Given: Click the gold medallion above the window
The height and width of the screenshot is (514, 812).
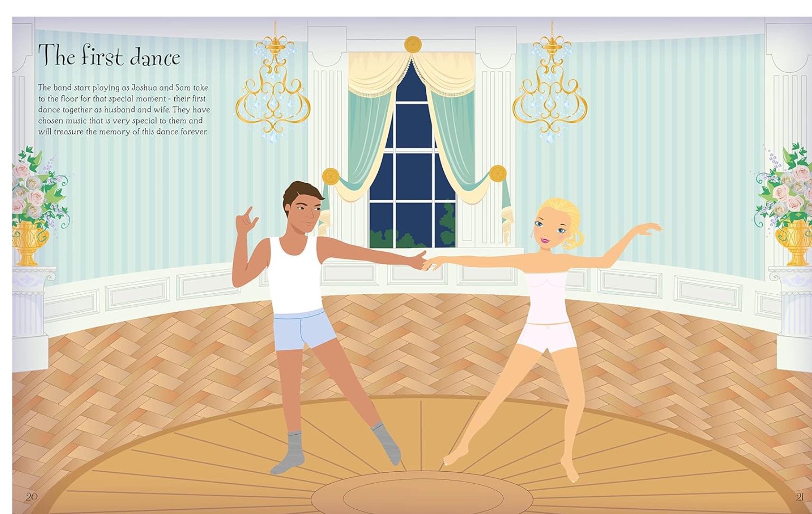Looking at the screenshot, I should pos(412,45).
